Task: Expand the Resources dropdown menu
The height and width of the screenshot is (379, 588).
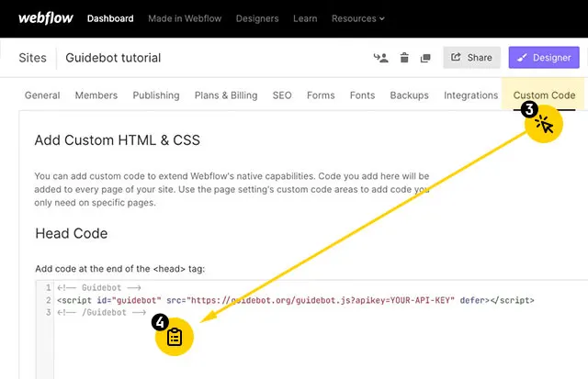Action: click(x=359, y=18)
